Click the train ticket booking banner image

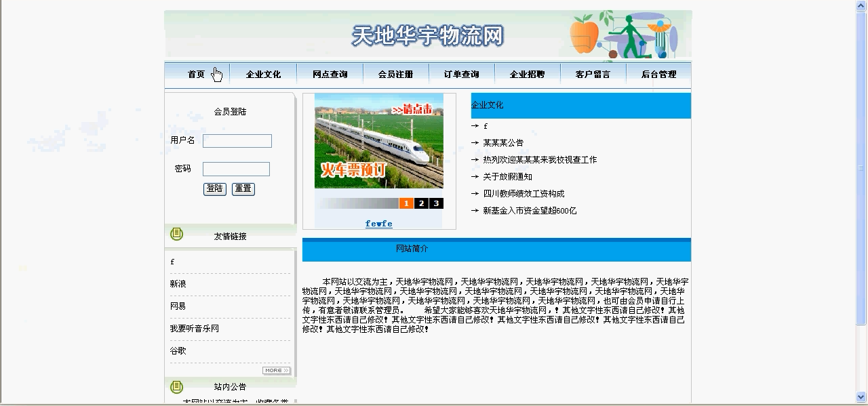click(379, 141)
